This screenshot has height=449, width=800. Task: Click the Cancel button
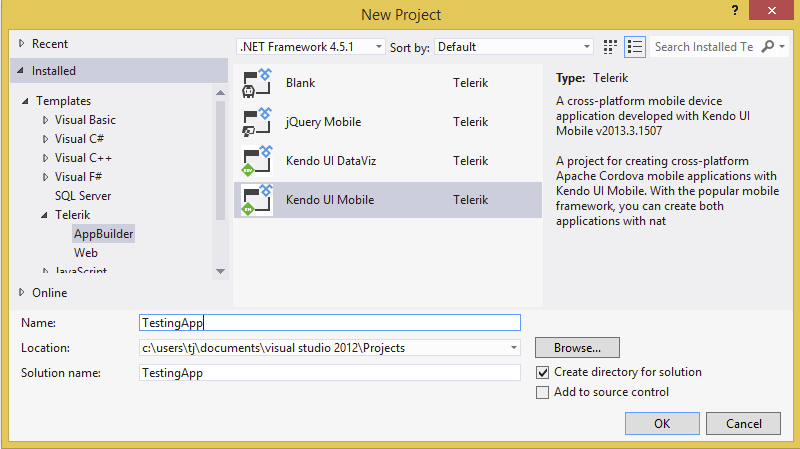click(743, 423)
